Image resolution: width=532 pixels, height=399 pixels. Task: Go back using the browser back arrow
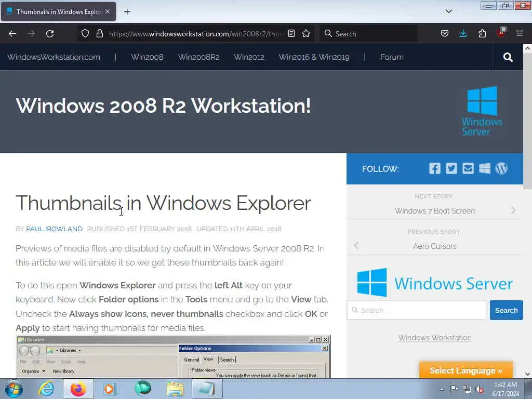[x=12, y=34]
